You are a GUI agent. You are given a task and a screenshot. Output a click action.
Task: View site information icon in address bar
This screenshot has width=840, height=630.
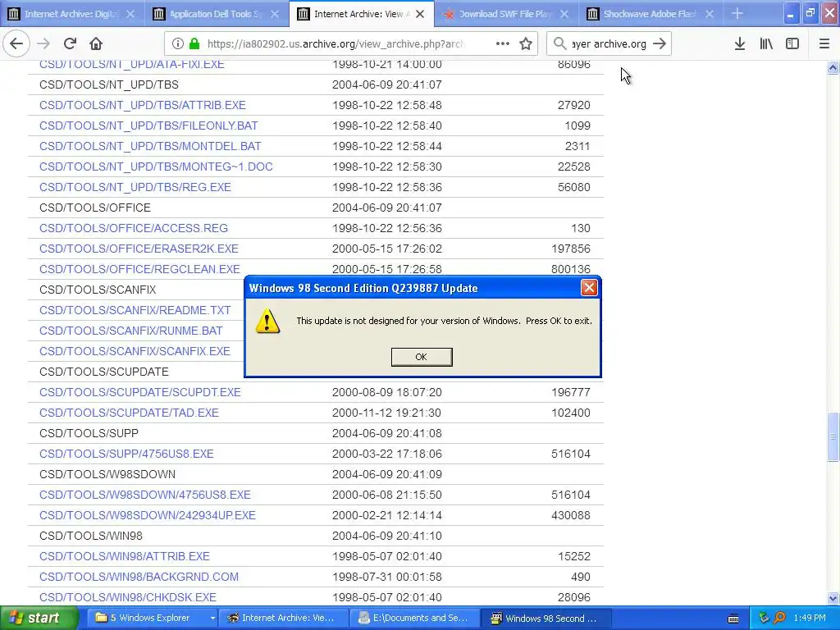[178, 44]
